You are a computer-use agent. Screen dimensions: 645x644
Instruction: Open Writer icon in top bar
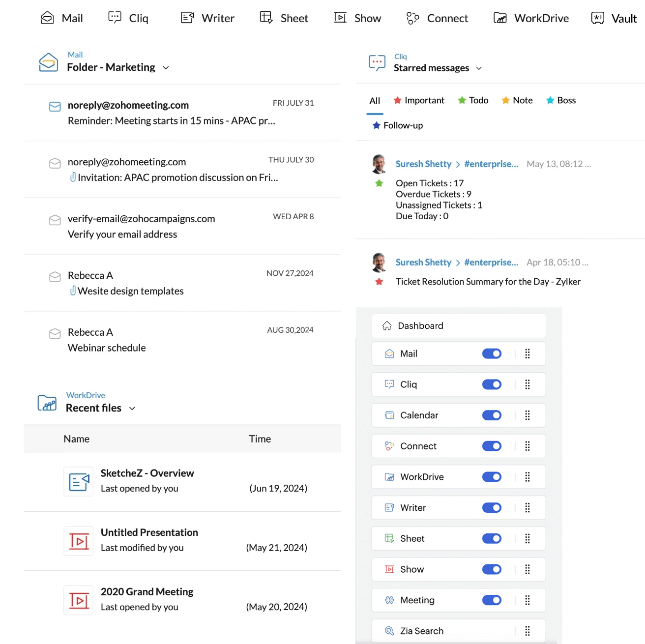[x=187, y=18]
